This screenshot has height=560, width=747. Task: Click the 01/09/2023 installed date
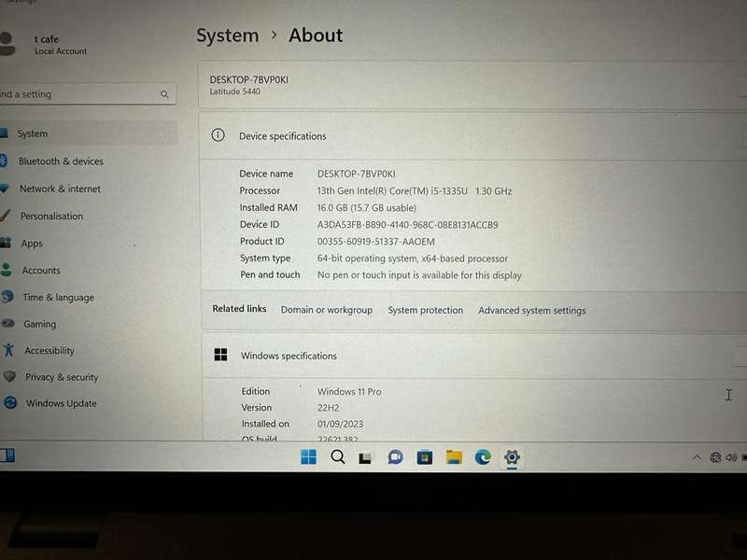tap(340, 424)
